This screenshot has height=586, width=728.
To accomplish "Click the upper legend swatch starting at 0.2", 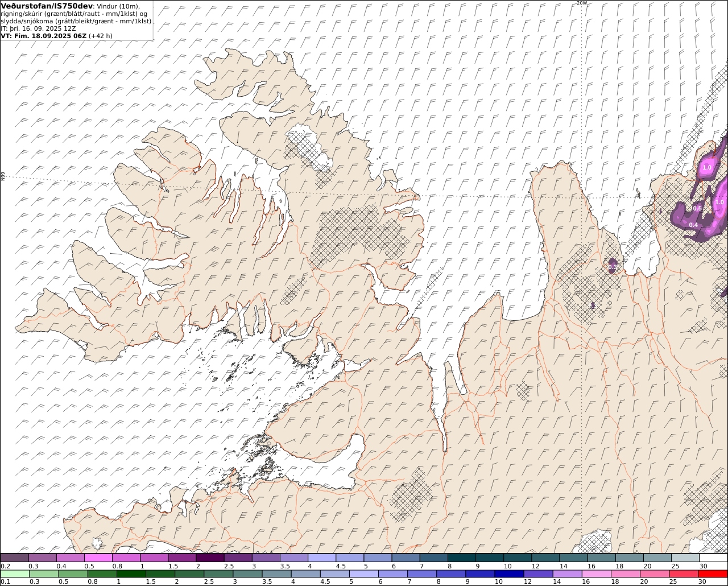I will tap(14, 558).
